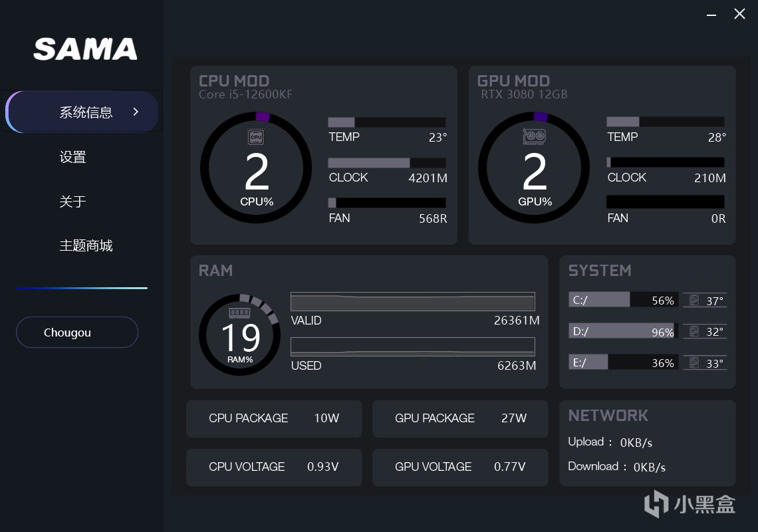758x532 pixels.
Task: Minimize the SAMA window
Action: 711,15
